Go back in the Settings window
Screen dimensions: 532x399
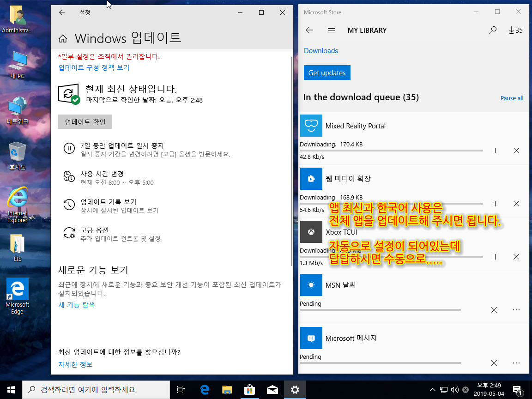tap(62, 12)
